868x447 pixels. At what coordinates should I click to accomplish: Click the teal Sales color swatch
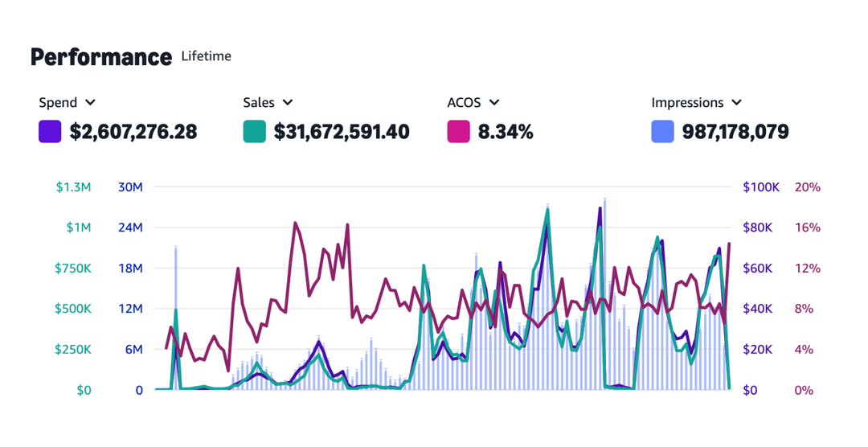click(x=254, y=132)
